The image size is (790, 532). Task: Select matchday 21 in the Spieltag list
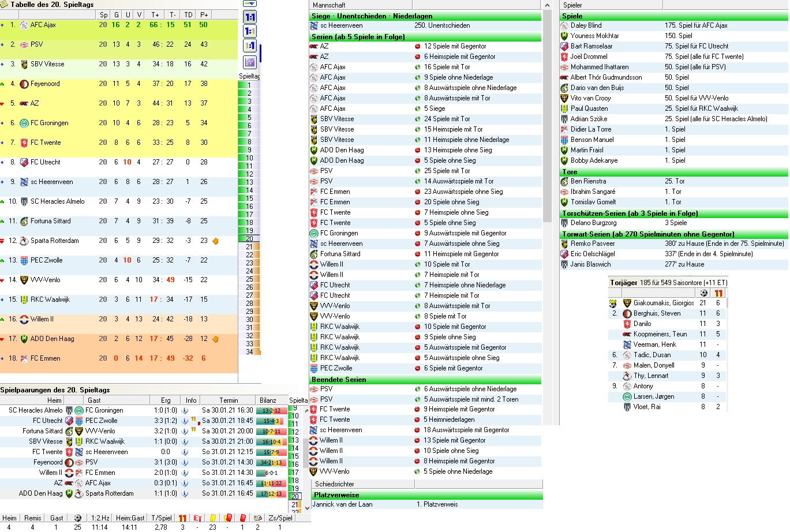249,246
